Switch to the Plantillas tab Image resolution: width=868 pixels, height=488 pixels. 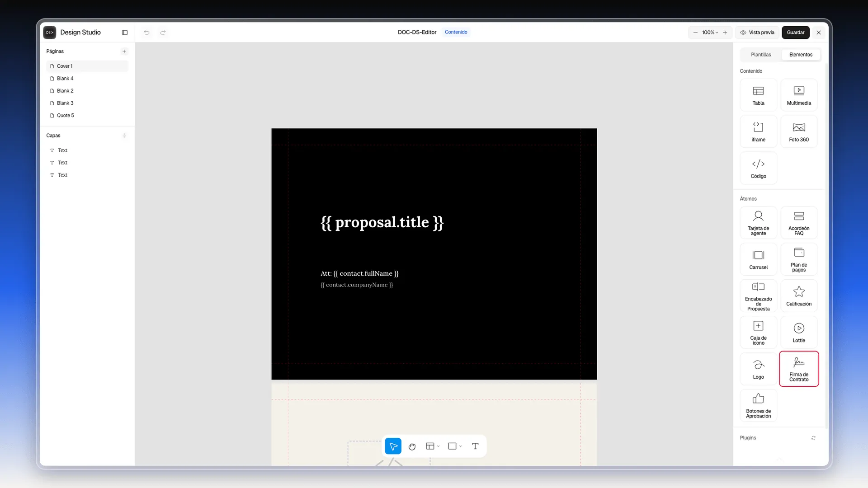tap(761, 55)
